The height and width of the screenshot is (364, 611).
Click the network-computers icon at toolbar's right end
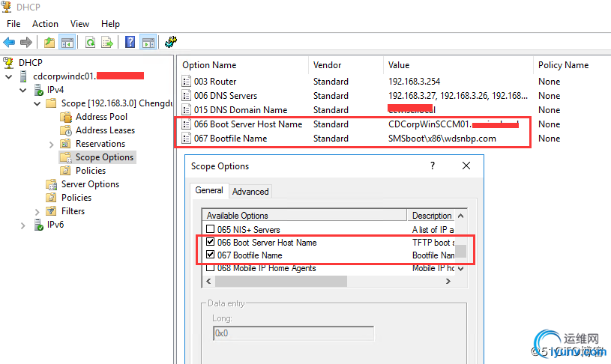[171, 42]
